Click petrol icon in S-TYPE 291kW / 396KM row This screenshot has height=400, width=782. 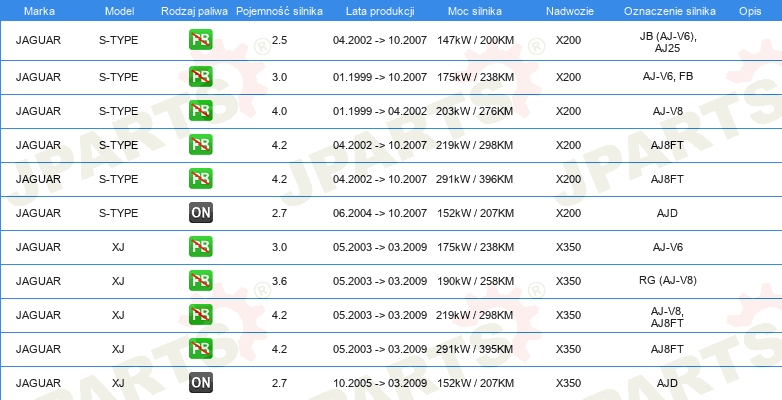click(x=201, y=179)
